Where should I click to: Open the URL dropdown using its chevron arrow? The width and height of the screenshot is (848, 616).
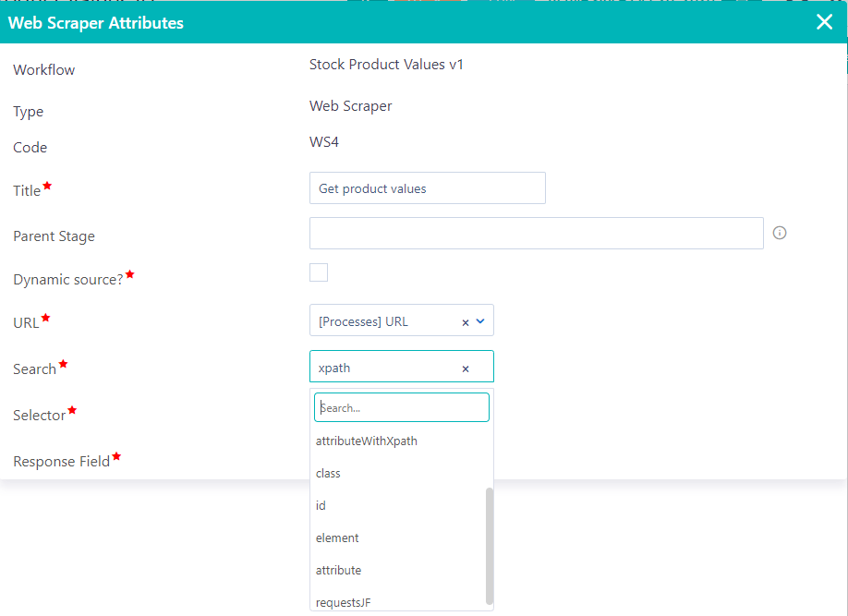click(479, 320)
